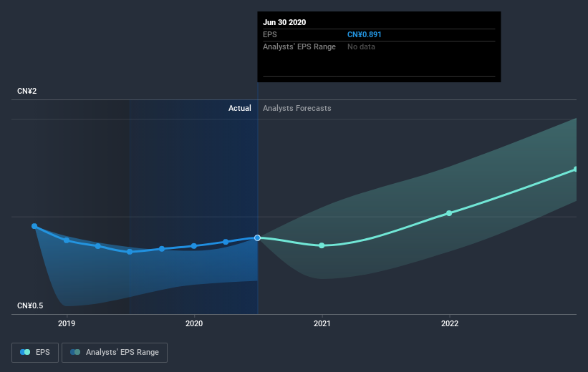Click the 'No data' analysts range value
Screen dimensions: 588x372
[361, 46]
